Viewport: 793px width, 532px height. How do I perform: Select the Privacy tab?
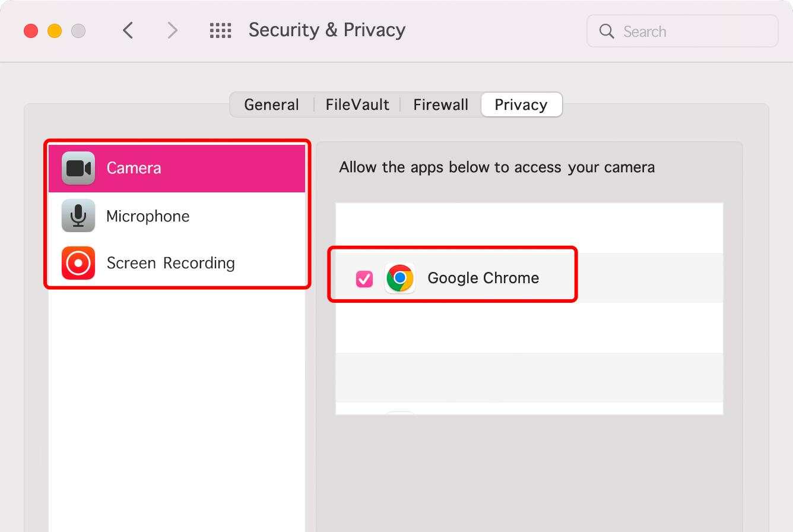(x=521, y=105)
